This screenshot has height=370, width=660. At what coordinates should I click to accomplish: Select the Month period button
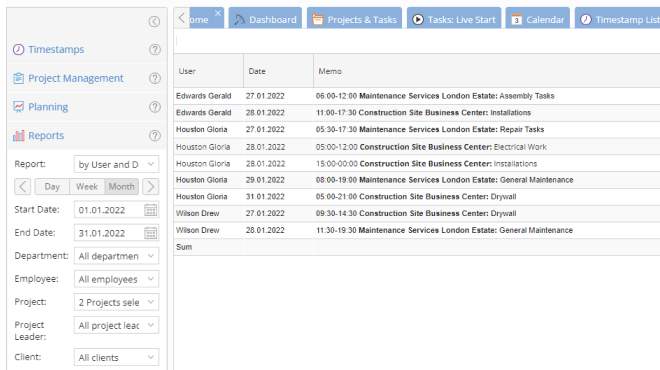(122, 186)
